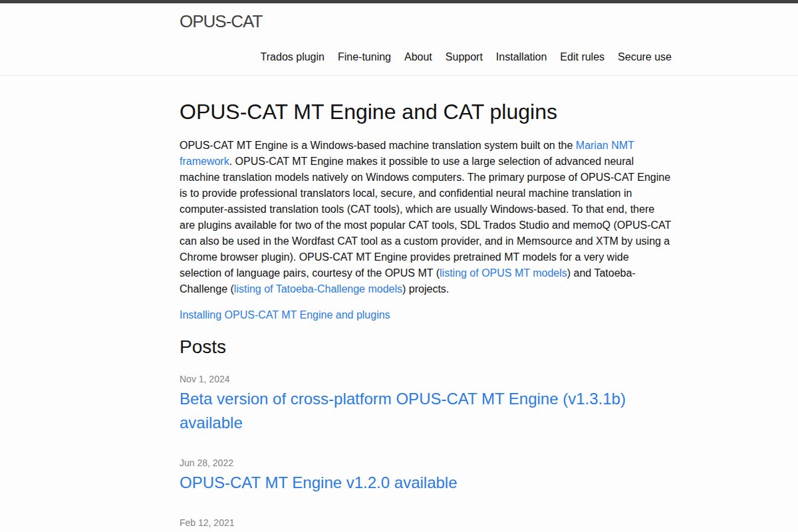Navigate to the Installation page
798x532 pixels.
click(x=521, y=57)
